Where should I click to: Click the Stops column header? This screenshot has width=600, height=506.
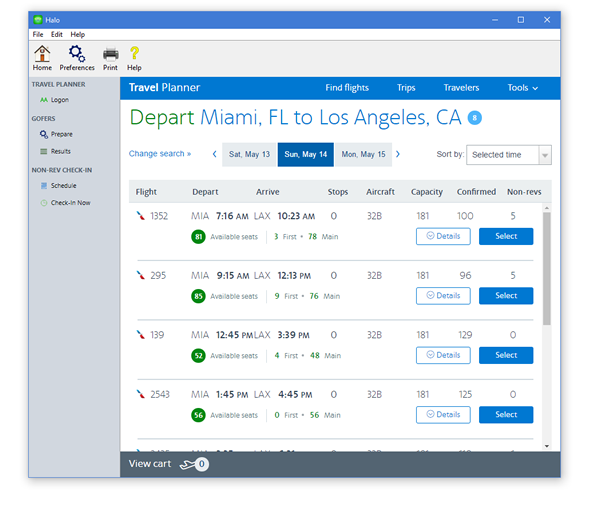pyautogui.click(x=338, y=192)
